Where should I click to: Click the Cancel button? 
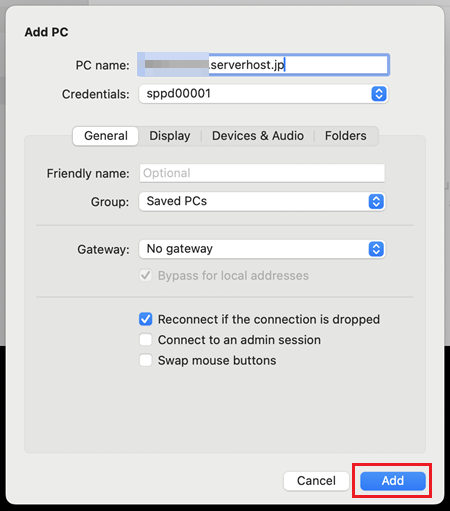[316, 481]
